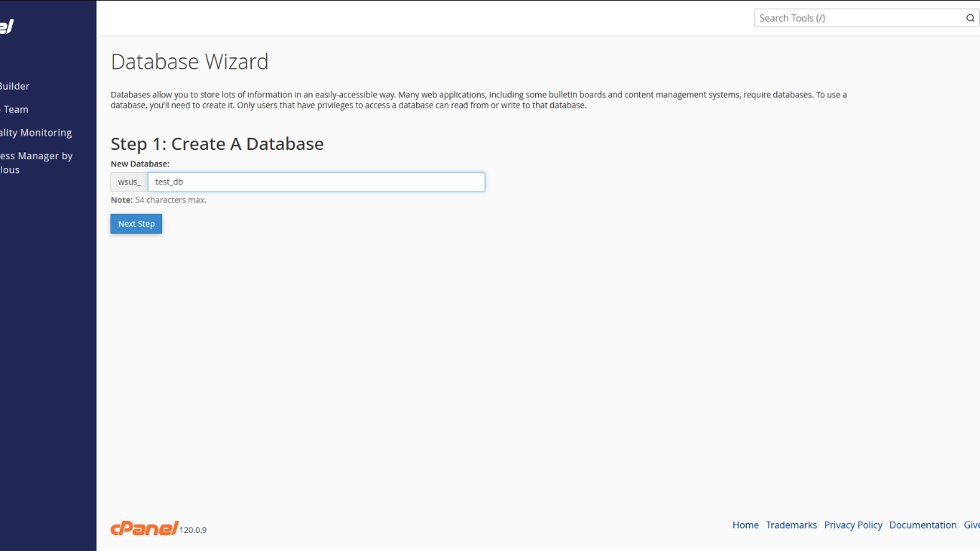Click the Database Wizard page title

(x=189, y=62)
